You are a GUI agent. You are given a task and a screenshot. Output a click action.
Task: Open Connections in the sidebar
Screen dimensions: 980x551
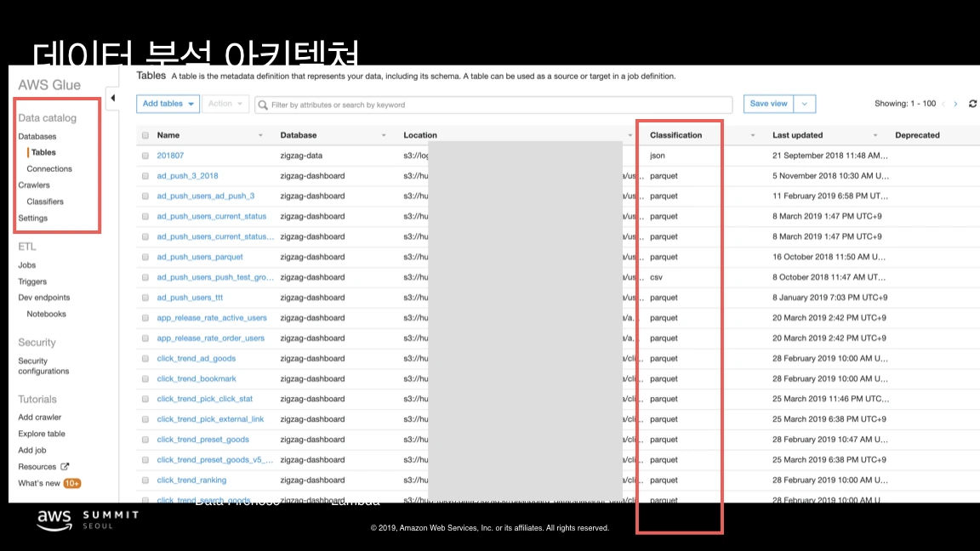(48, 168)
